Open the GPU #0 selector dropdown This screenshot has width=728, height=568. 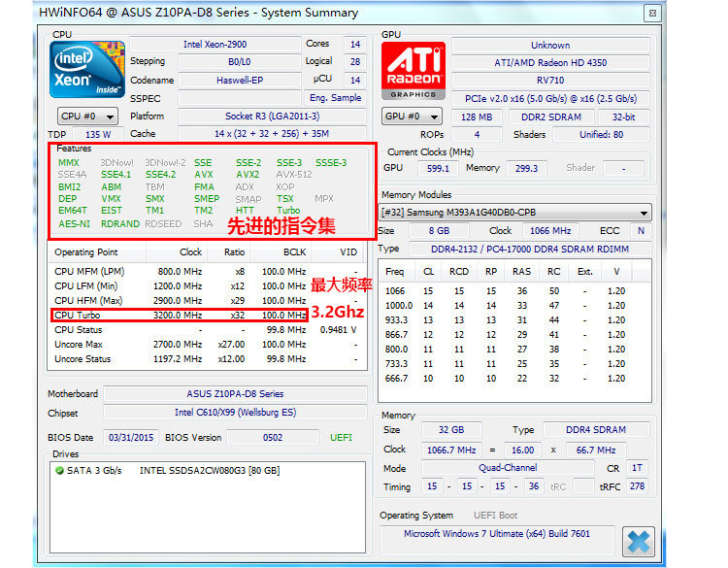(412, 117)
